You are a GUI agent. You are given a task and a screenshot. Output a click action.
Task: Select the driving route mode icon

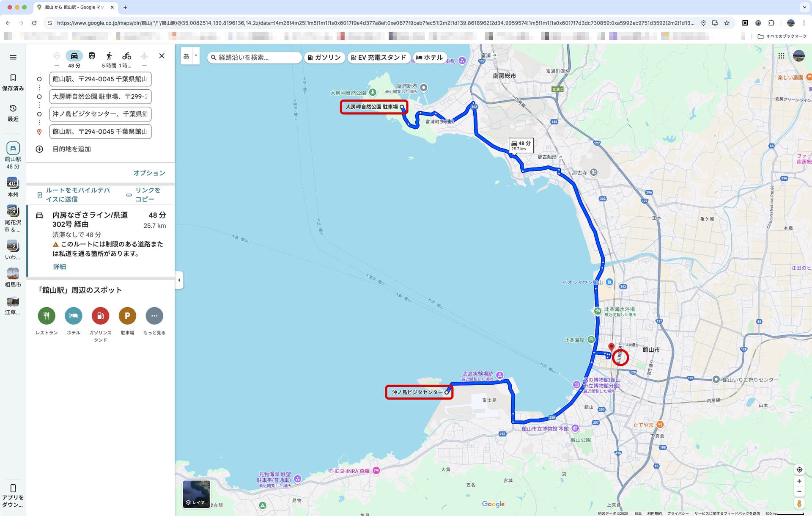tap(74, 55)
